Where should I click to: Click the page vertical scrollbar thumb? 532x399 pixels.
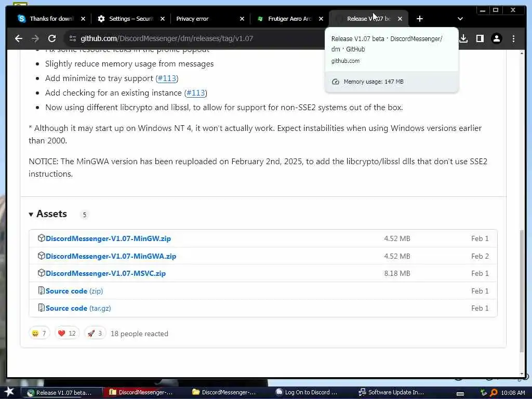point(522,291)
